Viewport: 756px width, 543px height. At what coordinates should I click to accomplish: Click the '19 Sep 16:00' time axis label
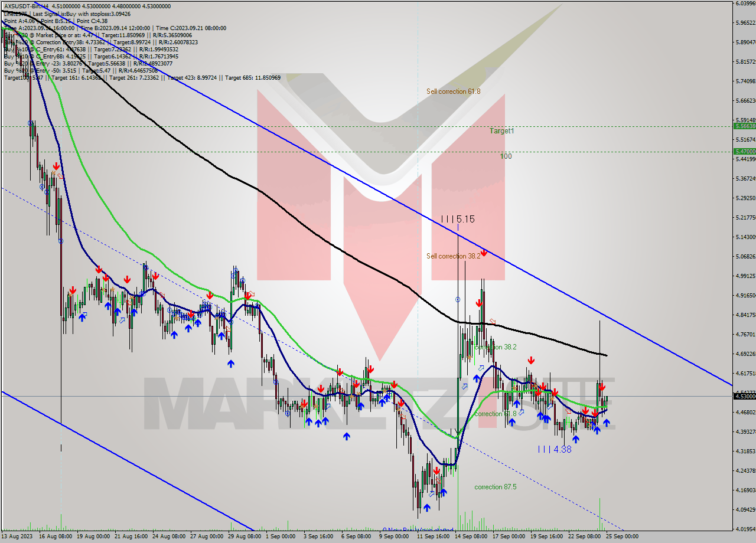tap(546, 537)
